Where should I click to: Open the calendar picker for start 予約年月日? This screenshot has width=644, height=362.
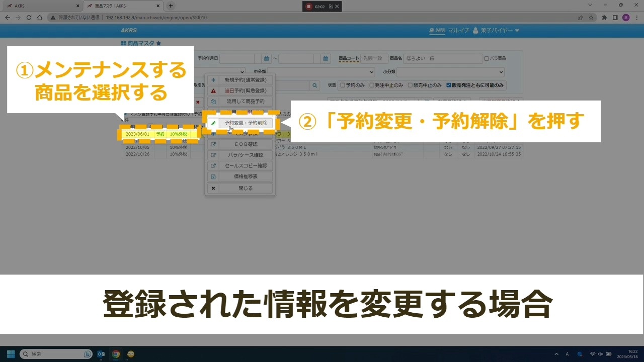[267, 59]
